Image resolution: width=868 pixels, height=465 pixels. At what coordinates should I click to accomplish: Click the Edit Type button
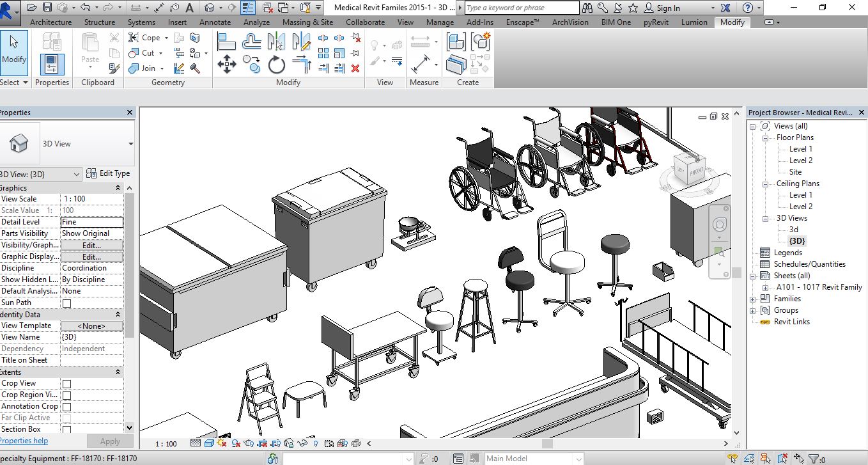(109, 173)
